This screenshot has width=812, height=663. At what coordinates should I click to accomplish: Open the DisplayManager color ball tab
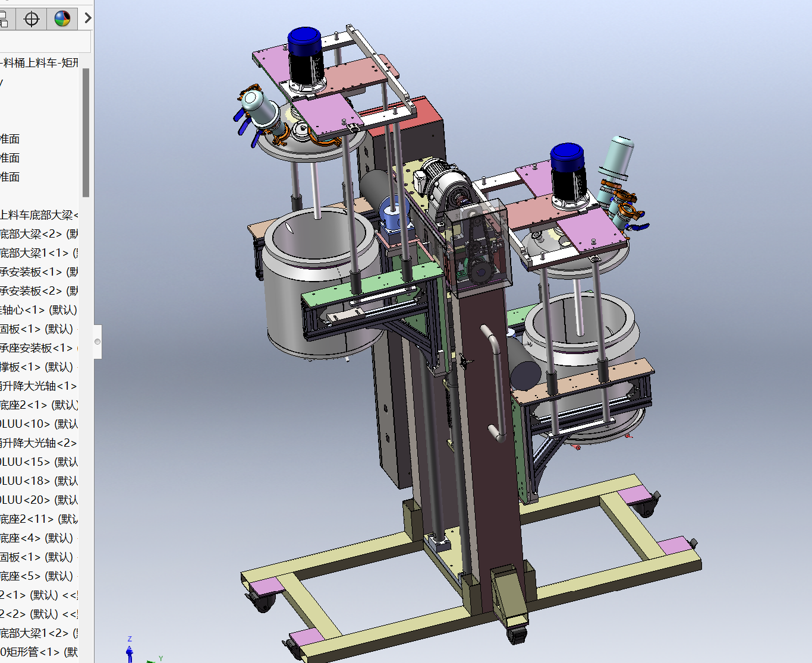click(62, 19)
